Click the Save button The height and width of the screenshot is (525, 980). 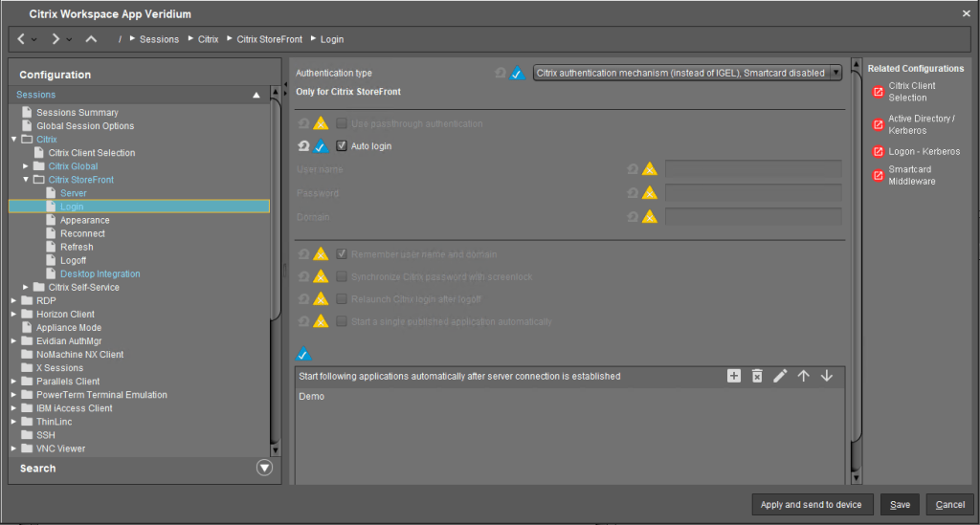tap(900, 505)
